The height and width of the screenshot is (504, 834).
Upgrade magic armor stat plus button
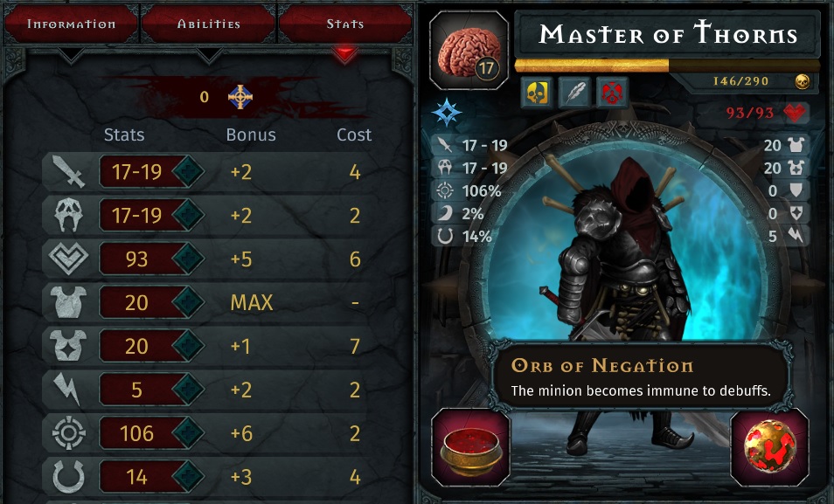[188, 346]
